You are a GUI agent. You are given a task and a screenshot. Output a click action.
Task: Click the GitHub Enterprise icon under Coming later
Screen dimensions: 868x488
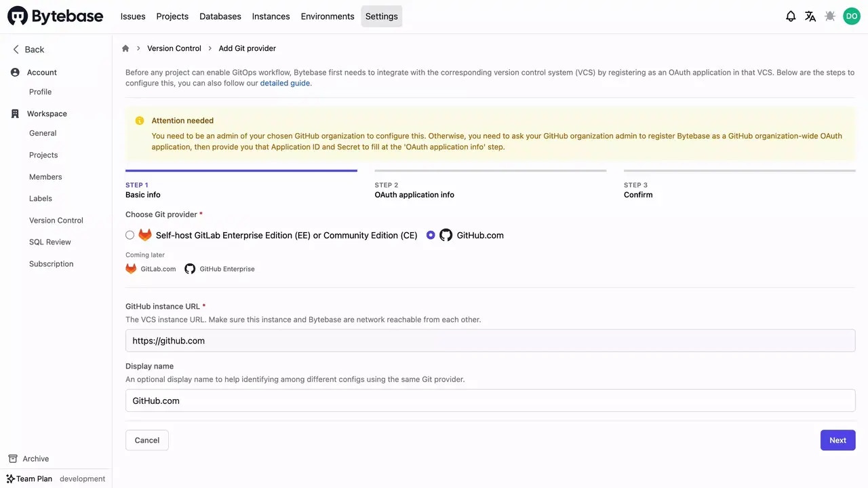(190, 268)
